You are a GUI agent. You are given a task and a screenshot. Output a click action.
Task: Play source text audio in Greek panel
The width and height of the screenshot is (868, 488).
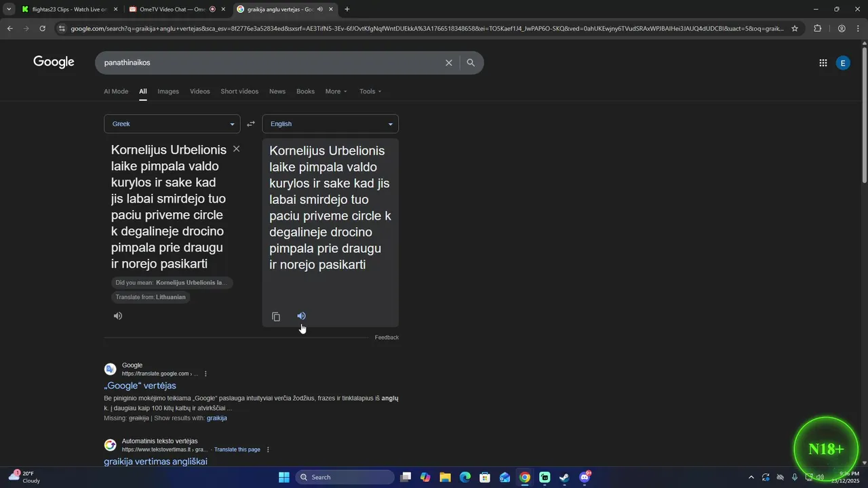[x=118, y=316]
